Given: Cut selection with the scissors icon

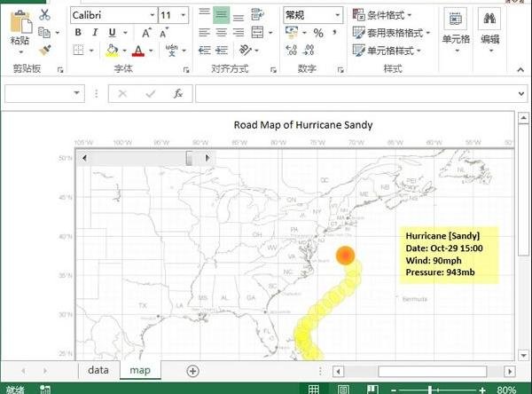Looking at the screenshot, I should click(x=44, y=15).
